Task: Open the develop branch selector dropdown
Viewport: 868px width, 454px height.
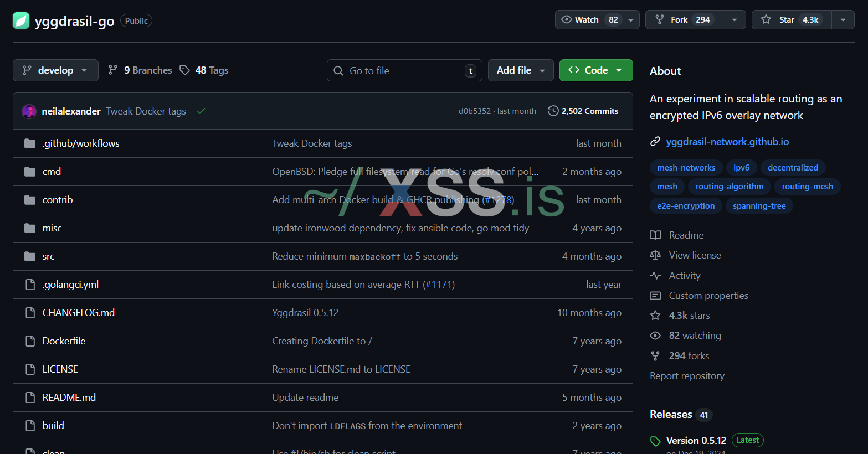Action: (55, 70)
